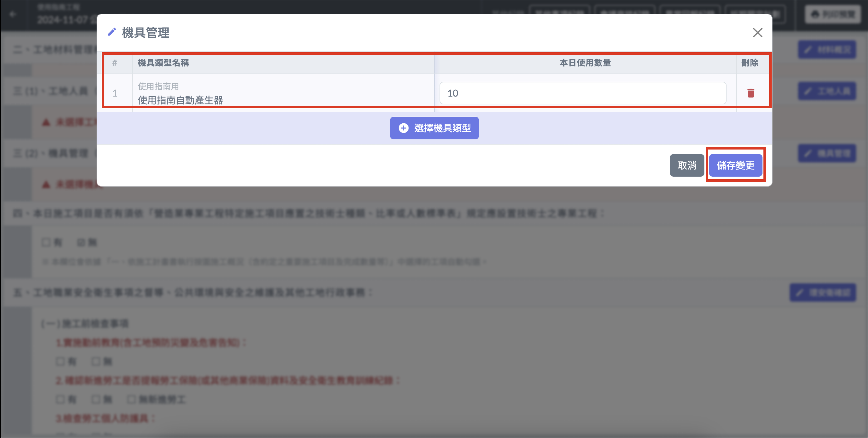Open the blurred 材料概況 edit button
Screen dimensions: 868x438
[827, 50]
